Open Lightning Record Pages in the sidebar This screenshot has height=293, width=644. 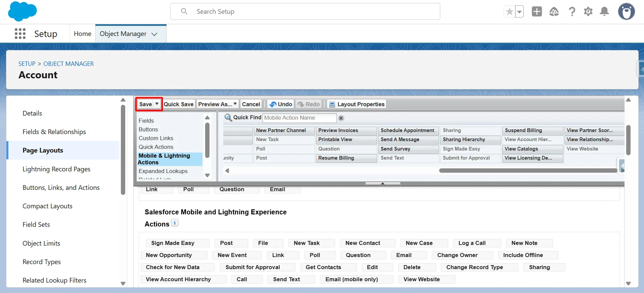[56, 169]
